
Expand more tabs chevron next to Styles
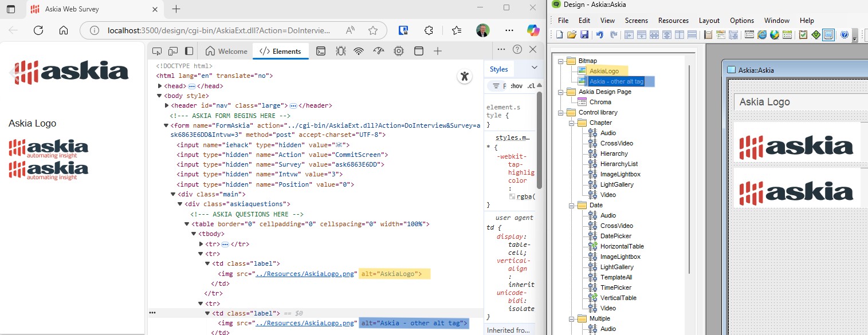[534, 68]
